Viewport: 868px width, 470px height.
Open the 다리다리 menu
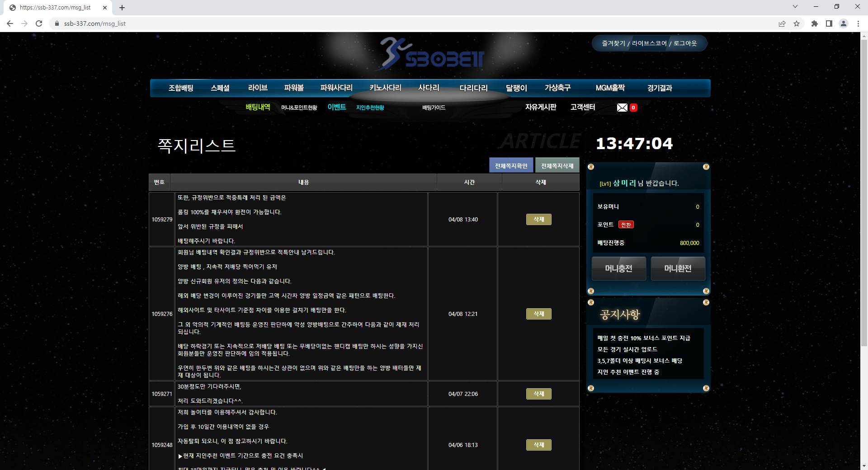pos(473,88)
